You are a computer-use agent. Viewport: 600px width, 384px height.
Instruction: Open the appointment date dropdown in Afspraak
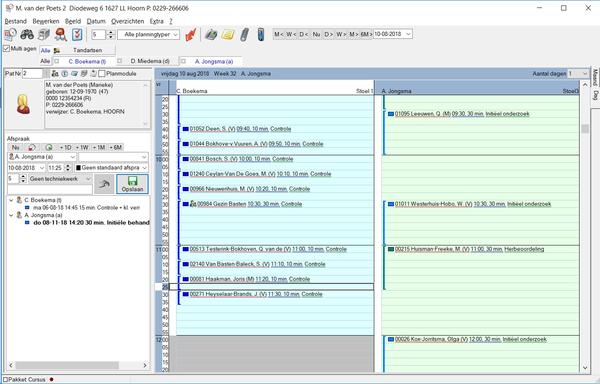tap(41, 168)
